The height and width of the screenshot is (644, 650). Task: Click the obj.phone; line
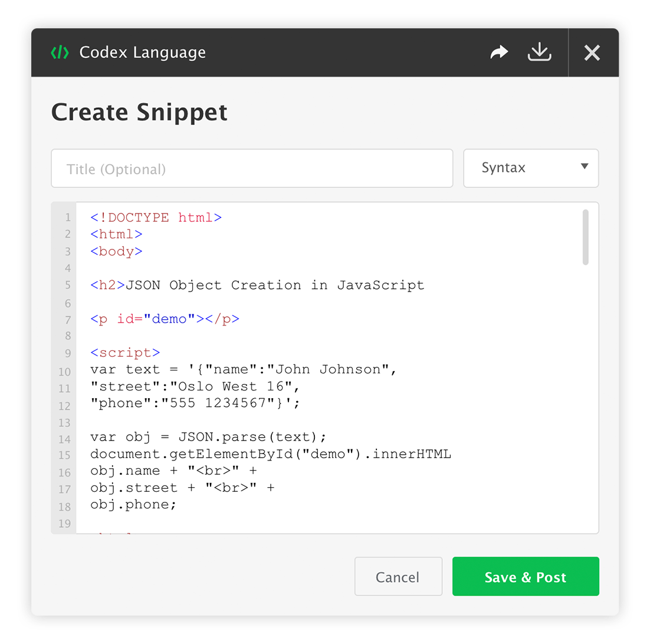tap(133, 505)
